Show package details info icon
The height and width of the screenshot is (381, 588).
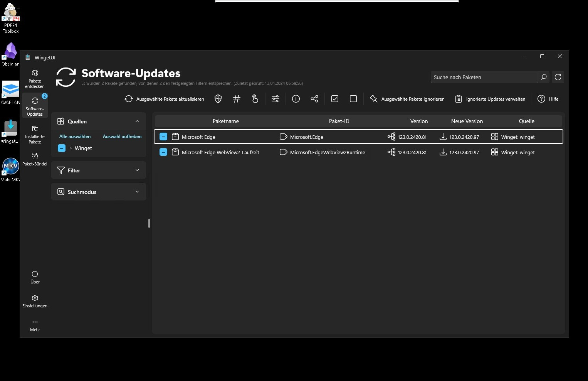[296, 99]
